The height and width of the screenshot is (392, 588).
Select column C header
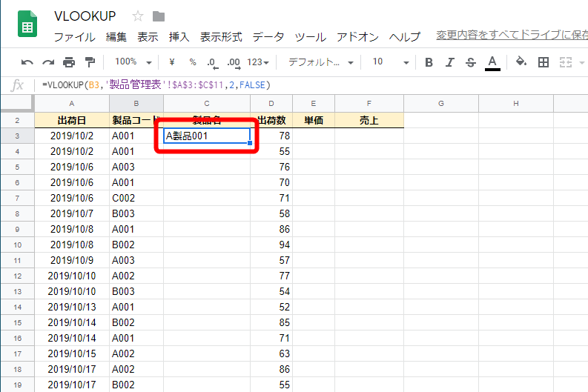(x=207, y=104)
